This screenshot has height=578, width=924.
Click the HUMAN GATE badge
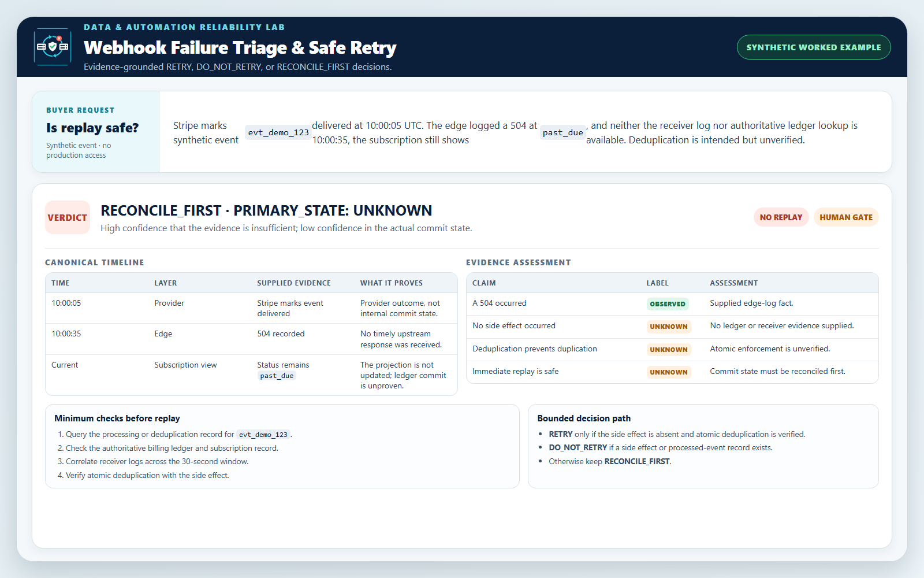[x=846, y=217]
